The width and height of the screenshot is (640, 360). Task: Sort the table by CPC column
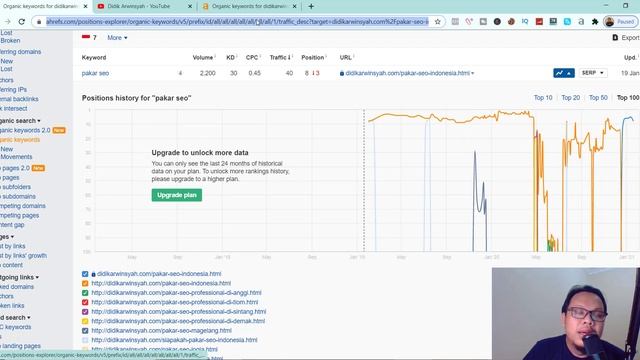[x=253, y=58]
